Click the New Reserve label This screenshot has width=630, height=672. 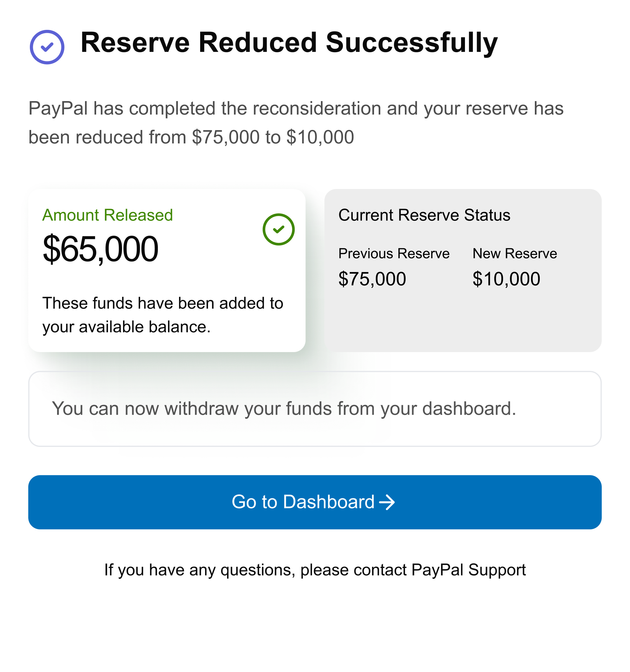click(x=514, y=254)
